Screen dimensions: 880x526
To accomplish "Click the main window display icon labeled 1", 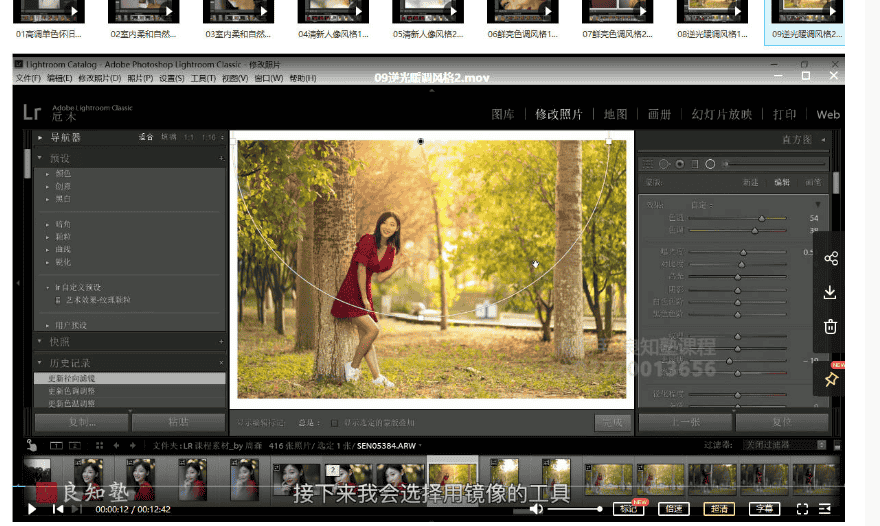I will (56, 446).
